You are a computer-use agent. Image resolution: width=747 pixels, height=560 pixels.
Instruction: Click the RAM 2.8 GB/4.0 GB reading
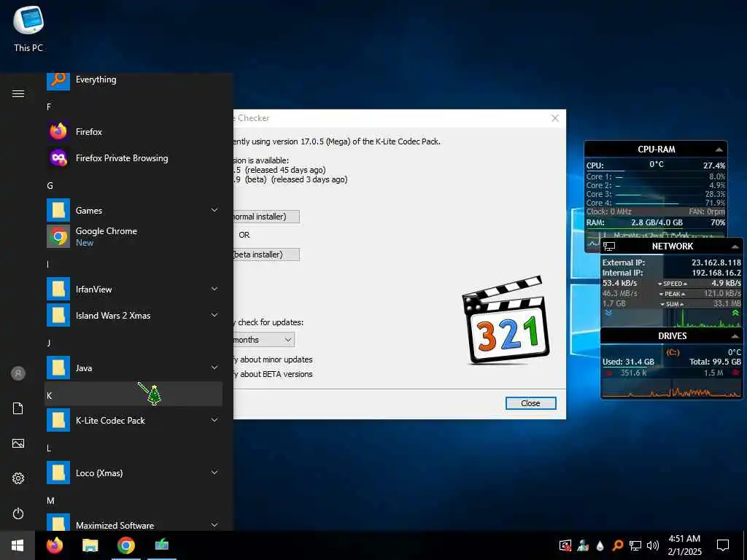[657, 222]
